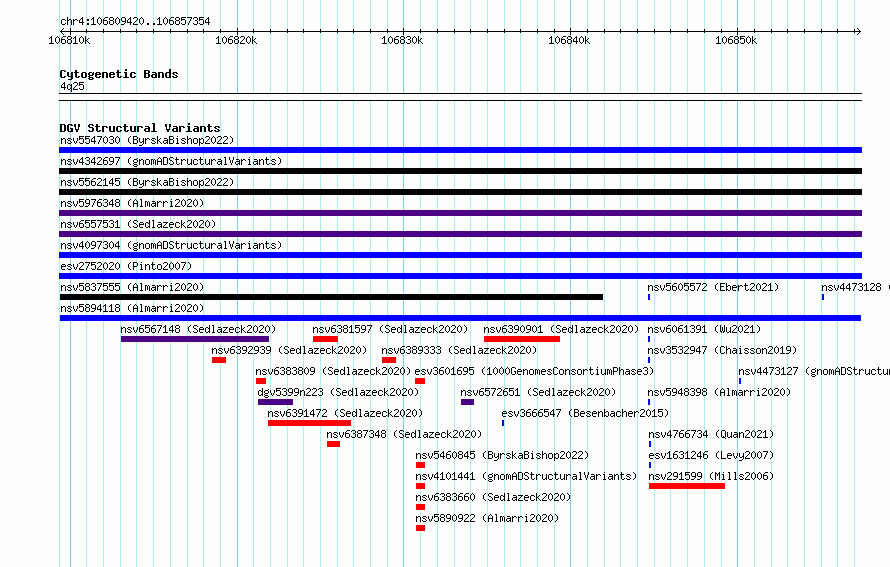Click the nsv6391472 (Sedlazeck2020) label
Screen dimensions: 890x567
coord(345,413)
